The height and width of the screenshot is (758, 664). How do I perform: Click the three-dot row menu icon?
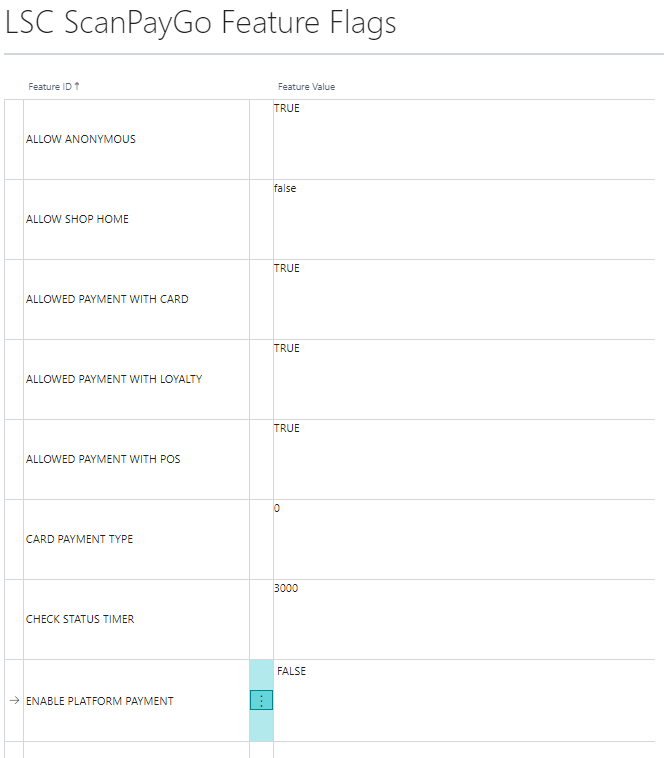(261, 701)
